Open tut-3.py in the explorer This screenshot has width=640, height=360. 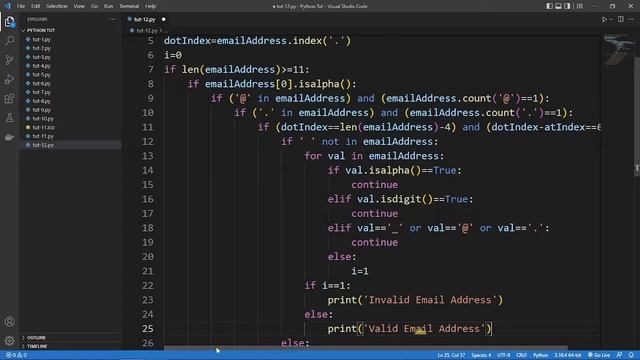tap(41, 57)
